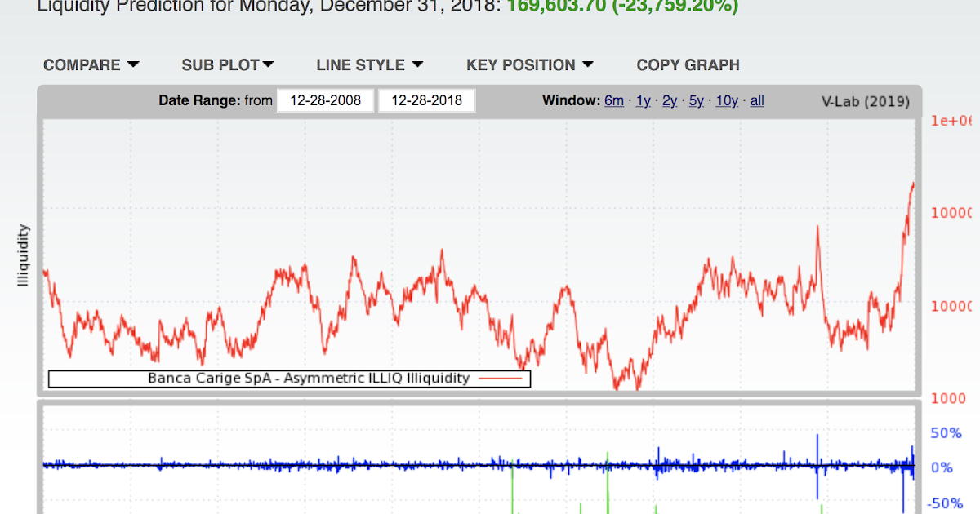
Task: Open the LINE STYLE dropdown
Action: (368, 64)
